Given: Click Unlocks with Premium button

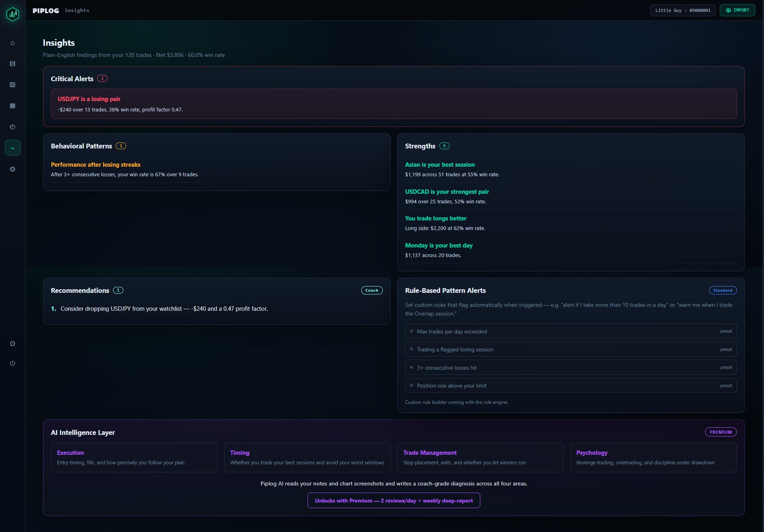Looking at the screenshot, I should point(394,501).
